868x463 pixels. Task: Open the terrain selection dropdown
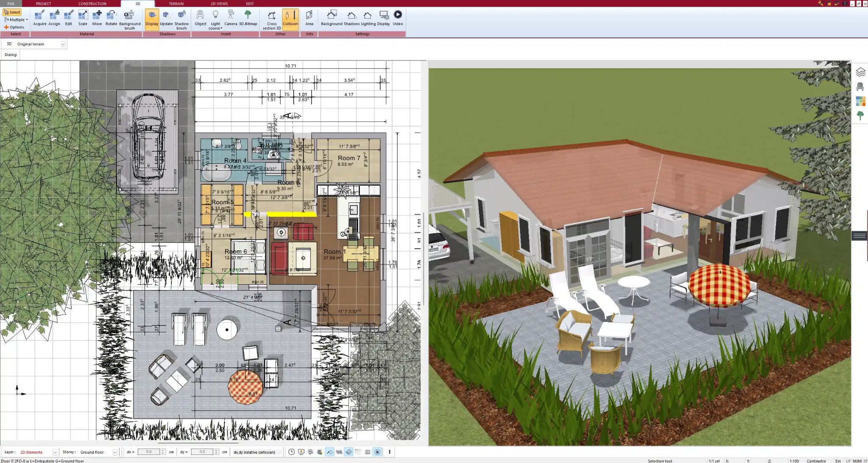pyautogui.click(x=63, y=44)
